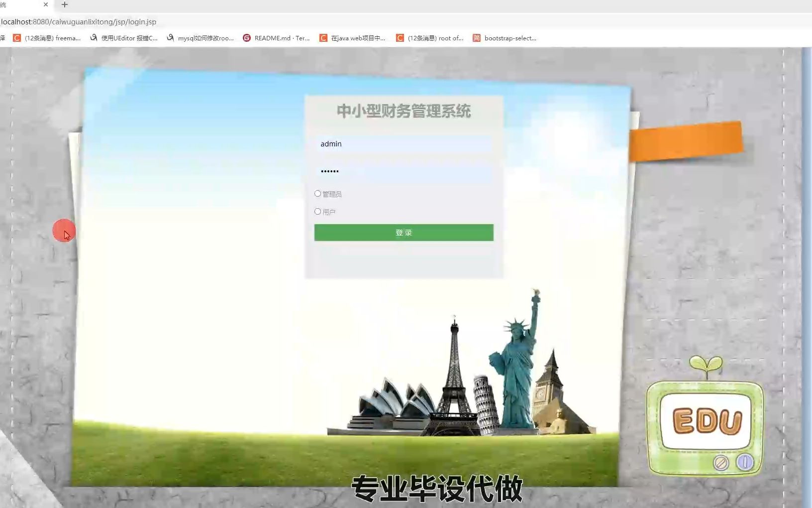This screenshot has width=812, height=508.
Task: Open the 使用UEditor 报错 bookmark
Action: point(124,38)
